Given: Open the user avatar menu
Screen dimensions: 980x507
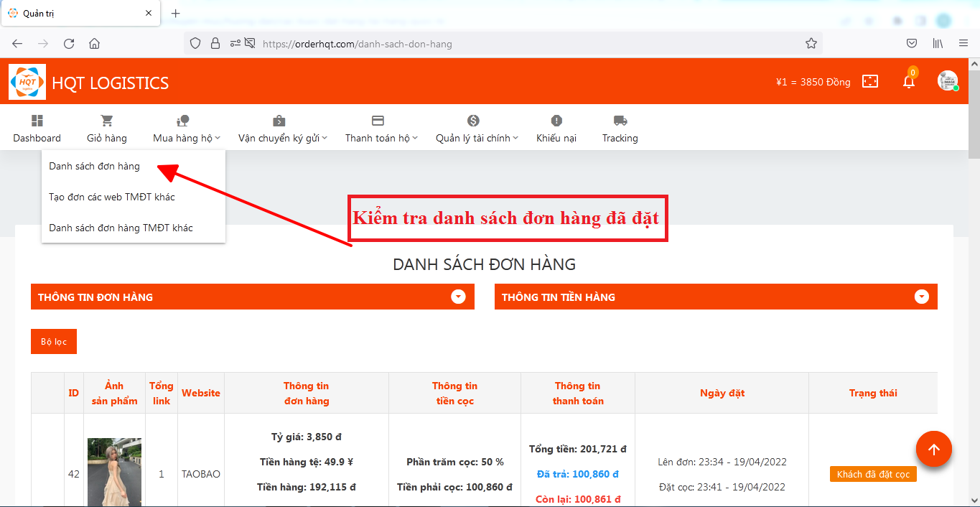Looking at the screenshot, I should (x=948, y=80).
